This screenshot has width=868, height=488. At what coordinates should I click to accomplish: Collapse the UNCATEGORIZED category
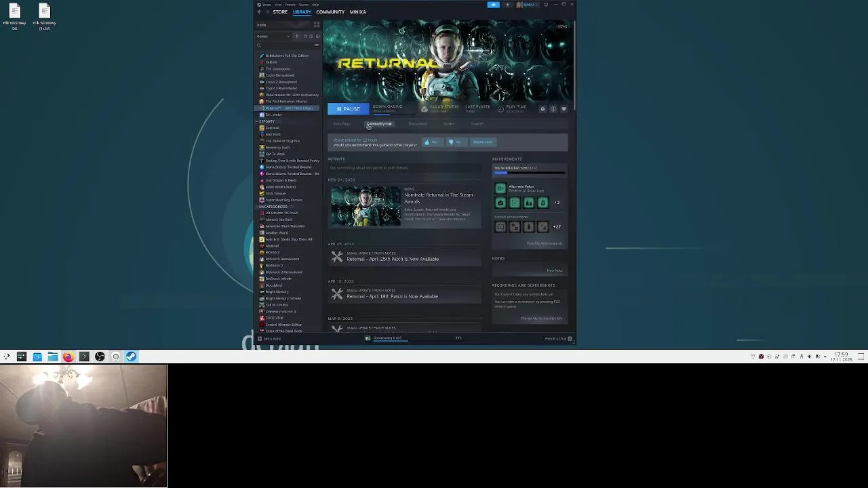(258, 207)
